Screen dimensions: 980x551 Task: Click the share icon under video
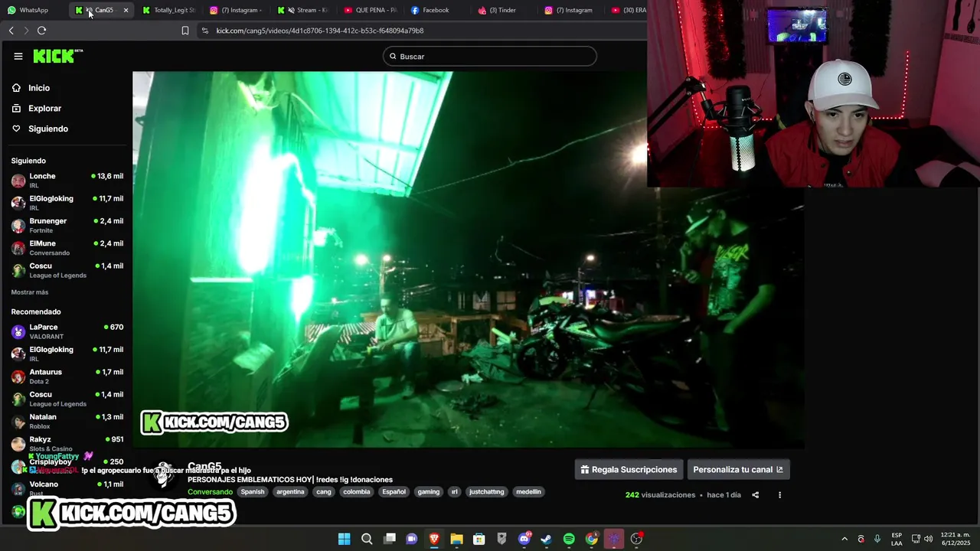[755, 495]
